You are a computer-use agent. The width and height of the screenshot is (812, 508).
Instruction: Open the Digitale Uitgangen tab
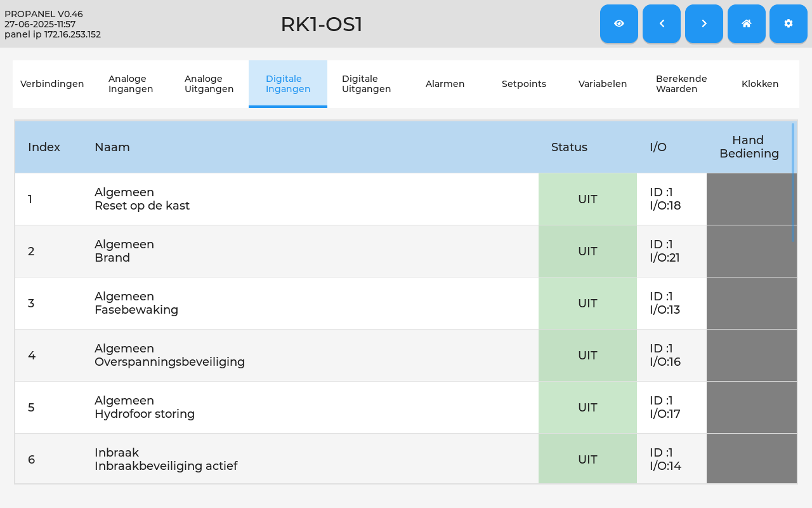tap(366, 84)
